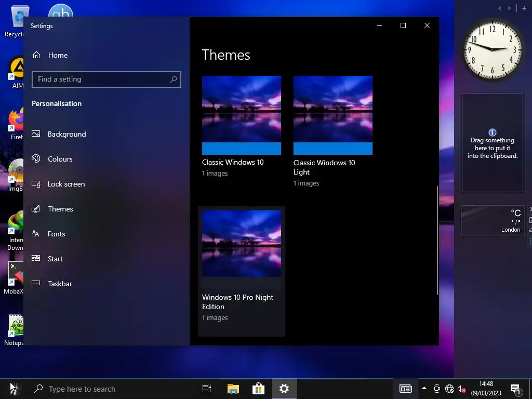Click the muted volume tray icon
532x399 pixels.
(x=461, y=389)
